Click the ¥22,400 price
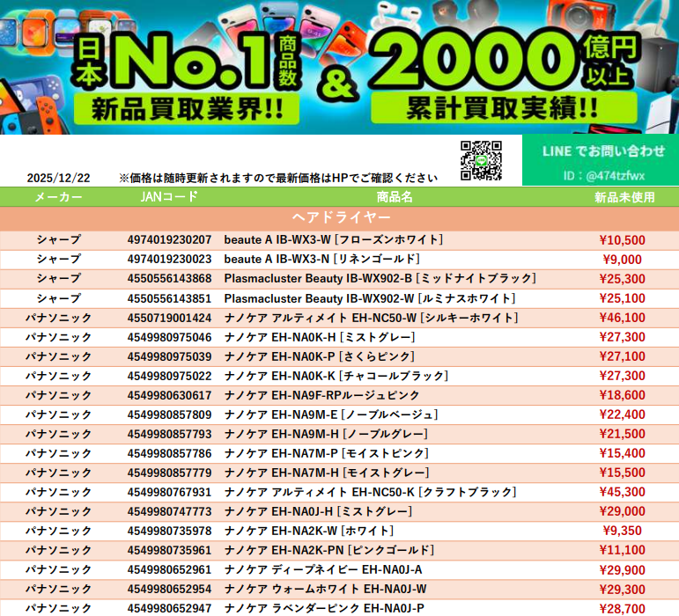Screen dimensions: 679x616 point(623,414)
